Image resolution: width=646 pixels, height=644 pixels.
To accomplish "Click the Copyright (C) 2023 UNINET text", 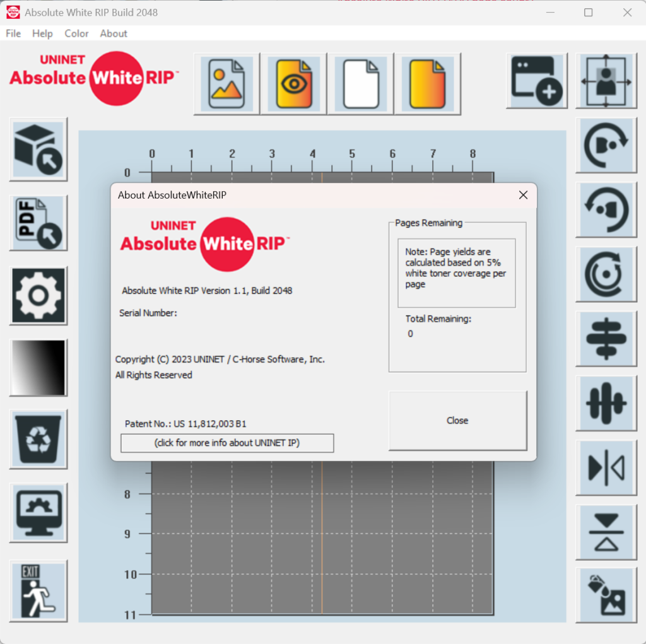I will click(x=220, y=360).
